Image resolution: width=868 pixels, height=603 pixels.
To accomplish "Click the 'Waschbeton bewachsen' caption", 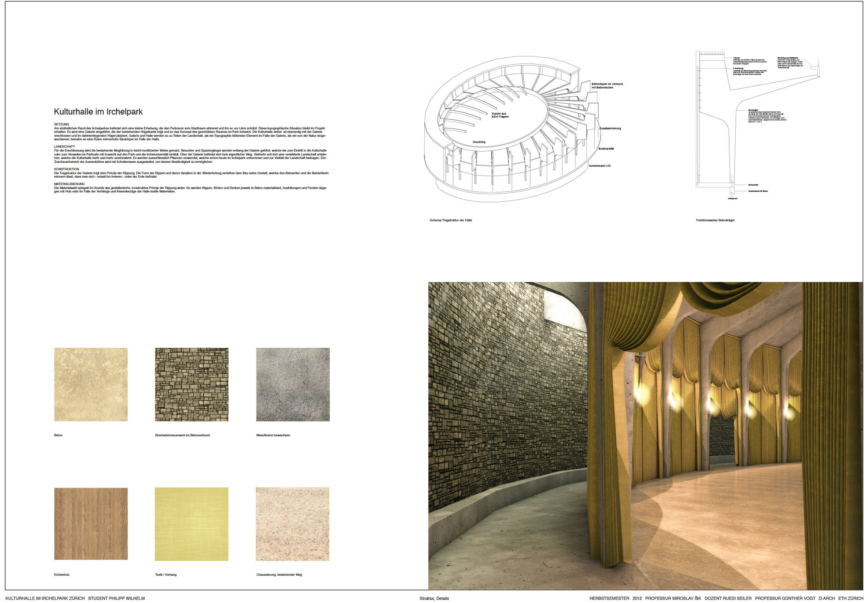I will coord(273,435).
